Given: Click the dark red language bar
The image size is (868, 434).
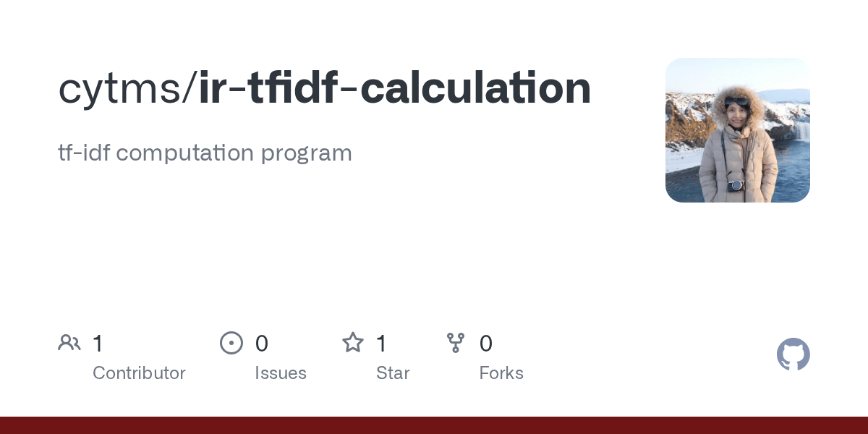Looking at the screenshot, I should [434, 425].
